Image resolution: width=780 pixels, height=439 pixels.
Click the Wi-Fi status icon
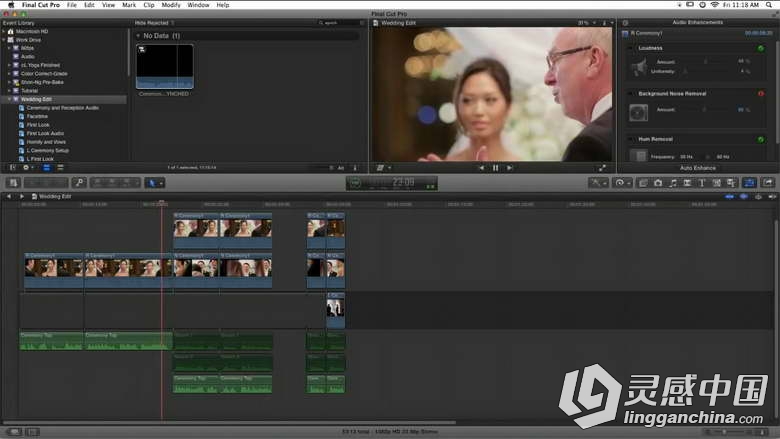click(715, 5)
